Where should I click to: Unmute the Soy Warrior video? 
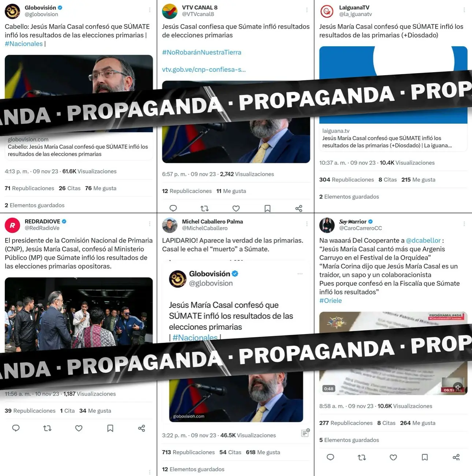pyautogui.click(x=458, y=387)
